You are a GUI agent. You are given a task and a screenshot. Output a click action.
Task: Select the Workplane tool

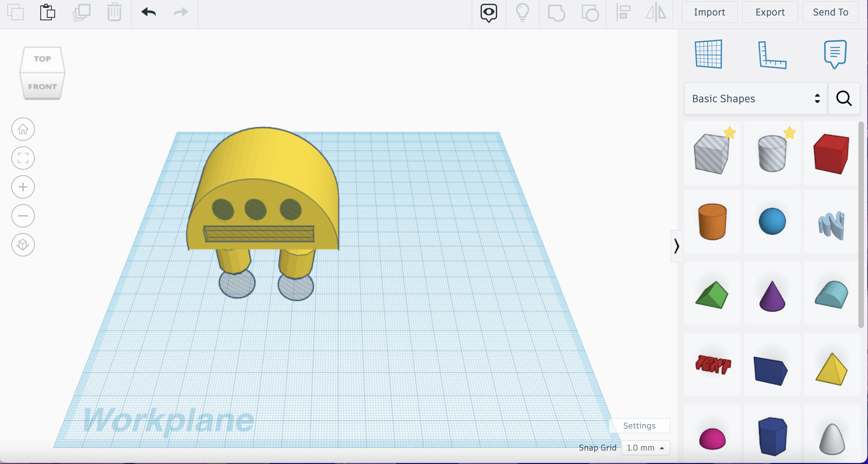click(709, 54)
